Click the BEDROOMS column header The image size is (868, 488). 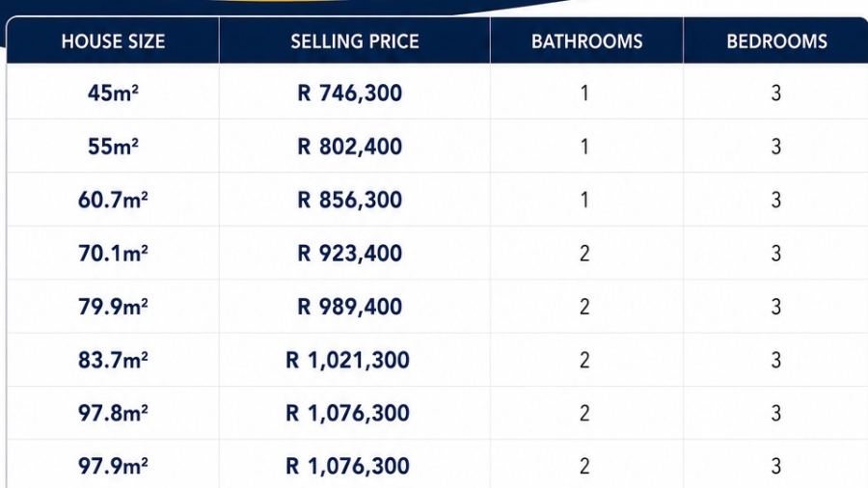point(776,41)
